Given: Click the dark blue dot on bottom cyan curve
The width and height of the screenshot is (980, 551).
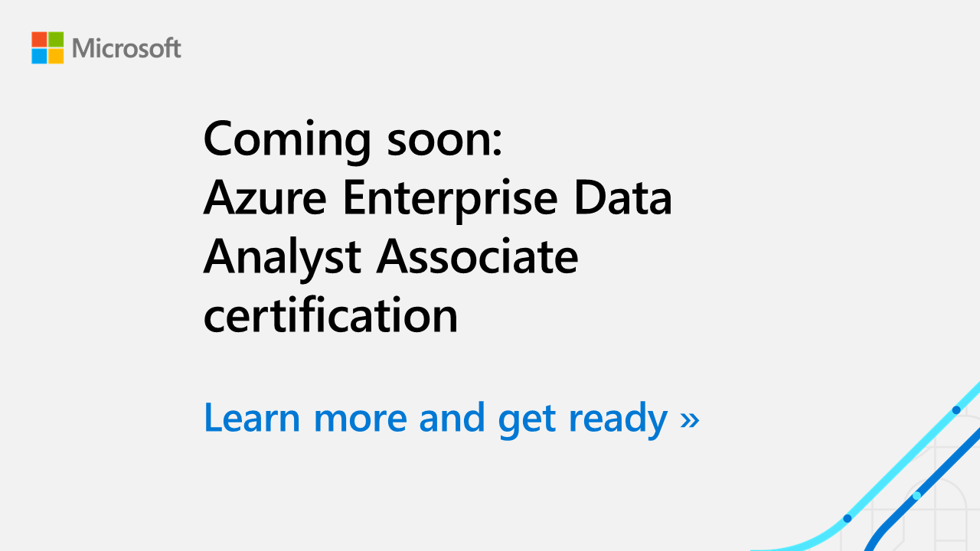Looking at the screenshot, I should pyautogui.click(x=847, y=518).
